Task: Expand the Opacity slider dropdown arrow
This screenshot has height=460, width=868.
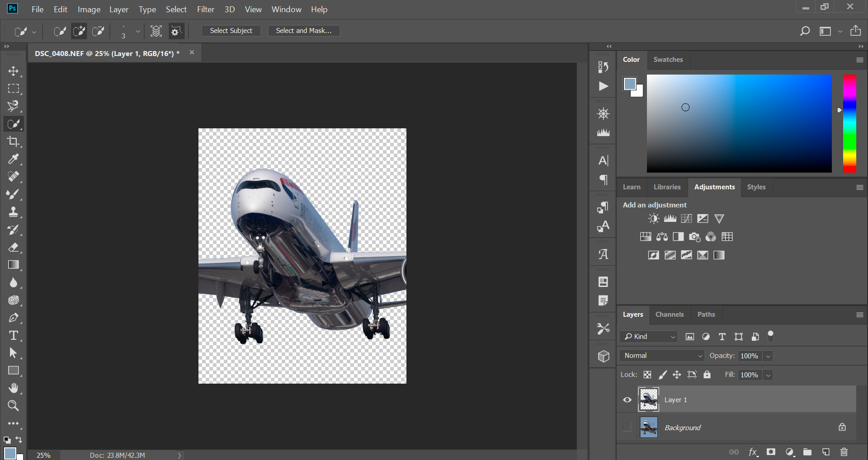Action: pyautogui.click(x=768, y=356)
